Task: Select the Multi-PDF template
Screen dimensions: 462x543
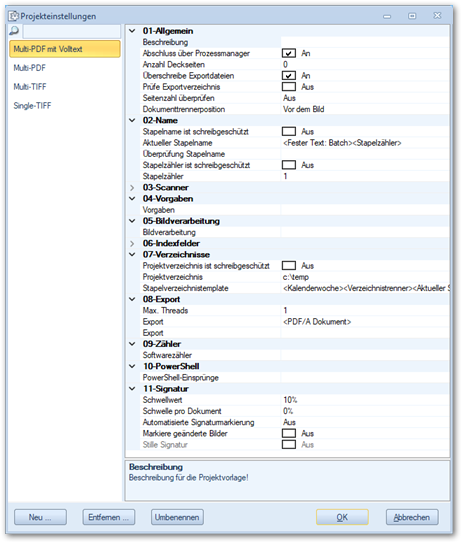Action: tap(30, 68)
